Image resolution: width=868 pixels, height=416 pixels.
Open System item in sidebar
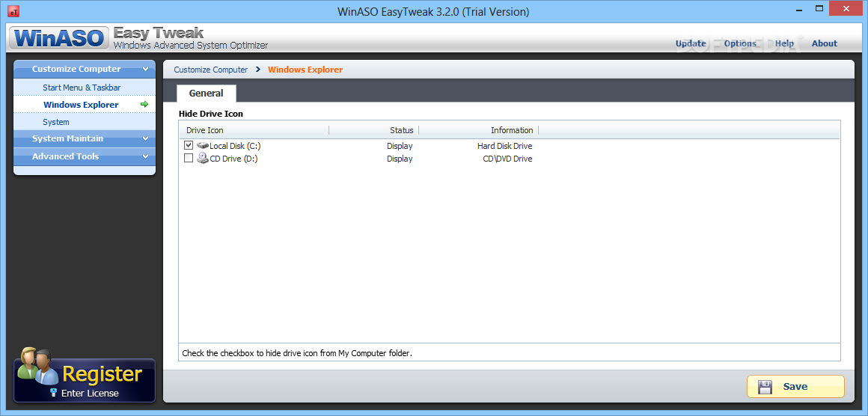(56, 122)
